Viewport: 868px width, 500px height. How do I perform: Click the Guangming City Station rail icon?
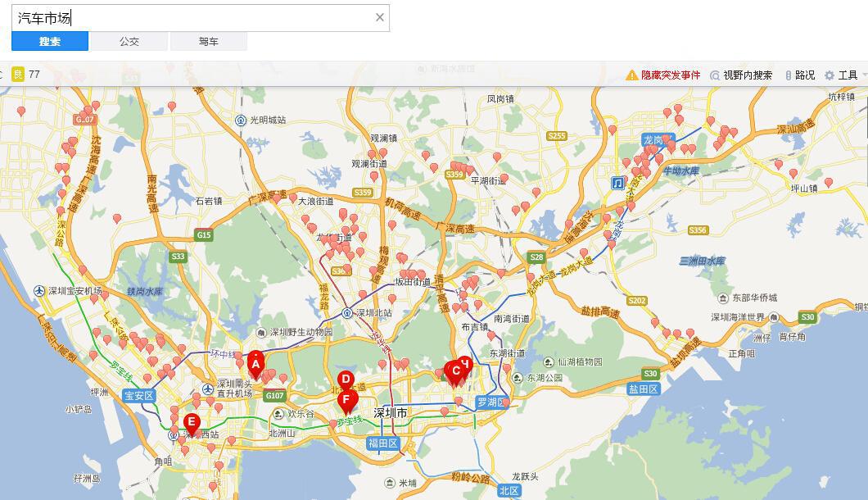(x=241, y=120)
